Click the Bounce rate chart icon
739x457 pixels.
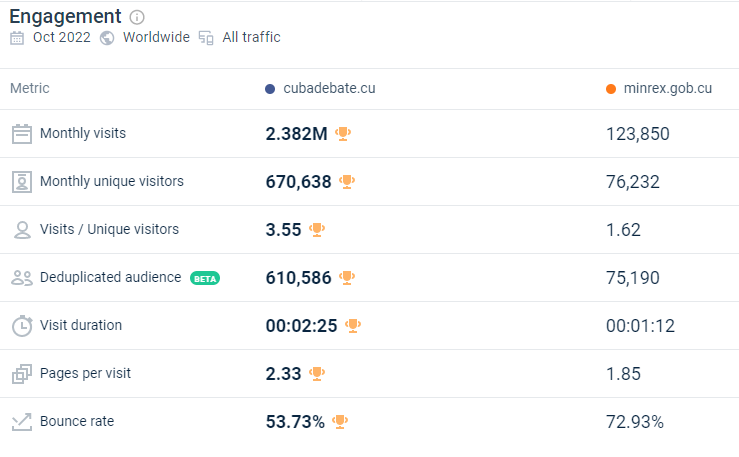(22, 422)
